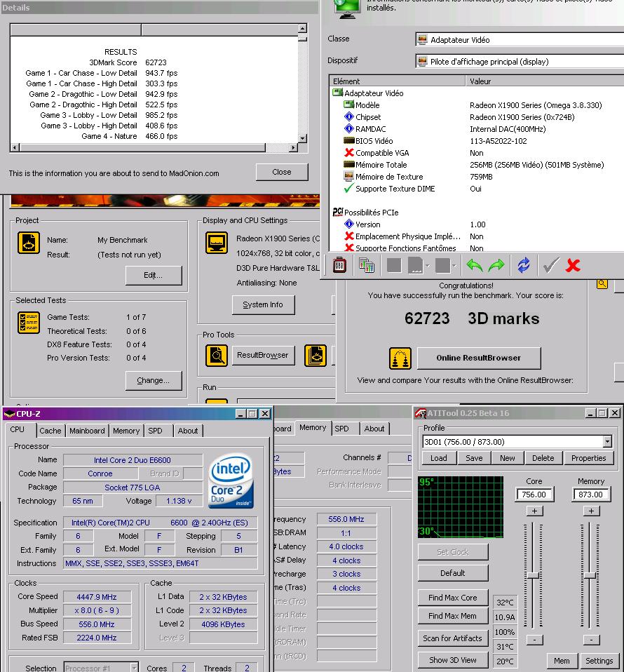Open the Classe Adaptateur Vidéo combo box
The height and width of the screenshot is (672, 624).
[x=520, y=39]
